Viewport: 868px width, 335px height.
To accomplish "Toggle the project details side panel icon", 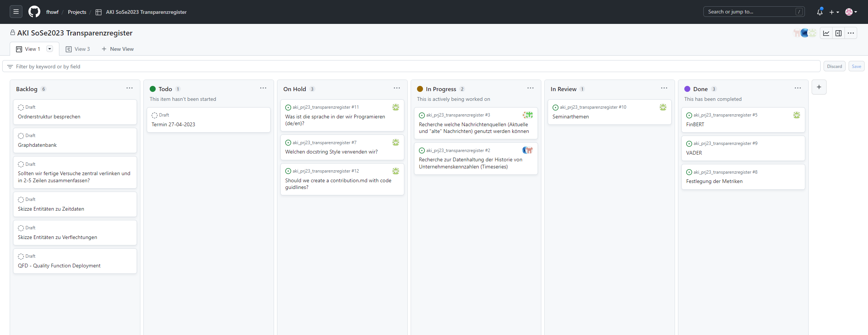I will click(839, 33).
